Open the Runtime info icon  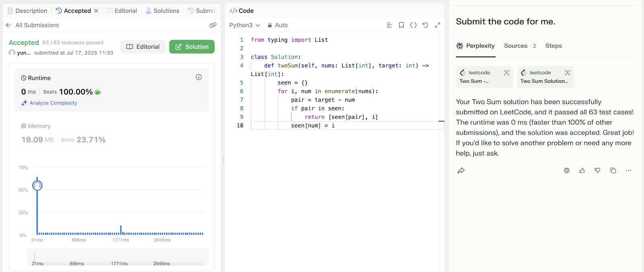click(199, 77)
